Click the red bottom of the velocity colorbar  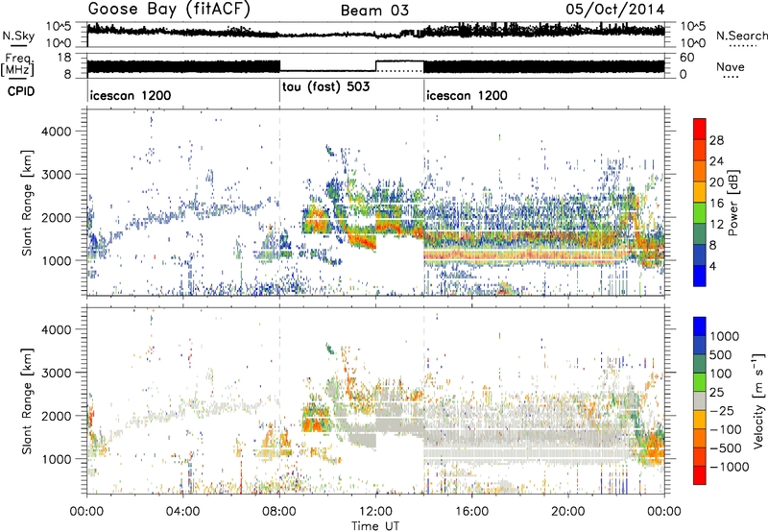pyautogui.click(x=700, y=475)
